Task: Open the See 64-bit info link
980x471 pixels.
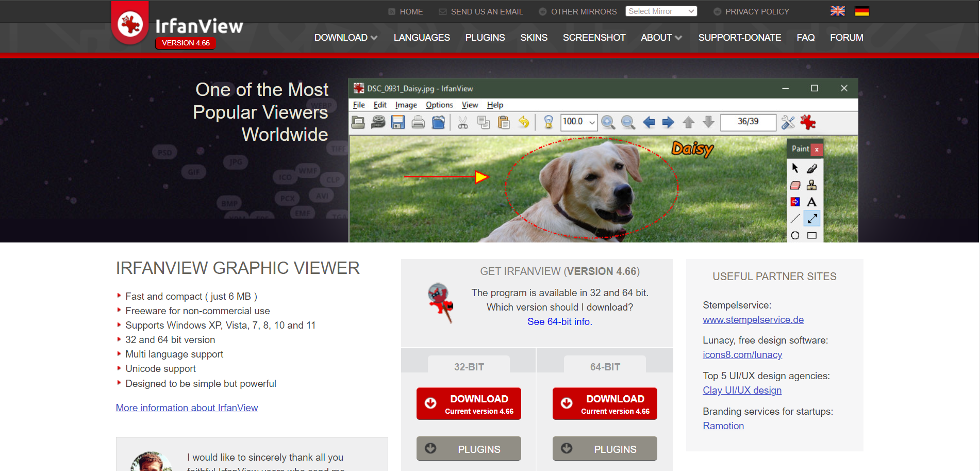Action: [x=560, y=321]
